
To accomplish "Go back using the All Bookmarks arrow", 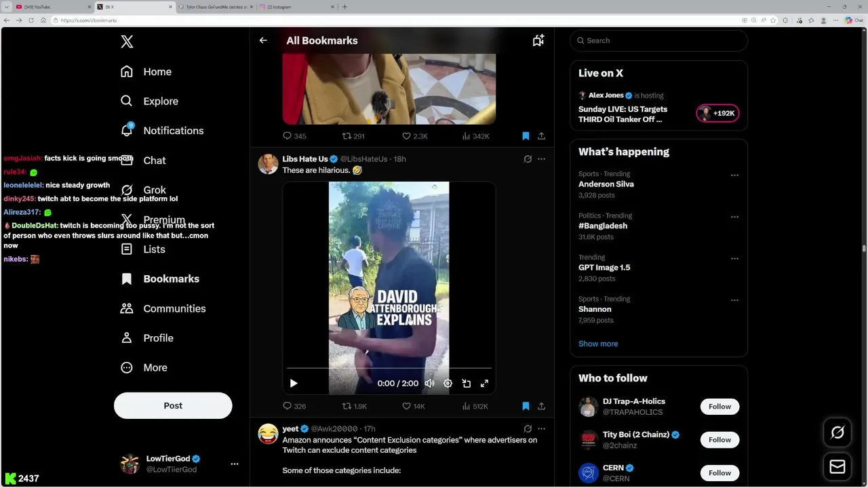I will coord(263,41).
